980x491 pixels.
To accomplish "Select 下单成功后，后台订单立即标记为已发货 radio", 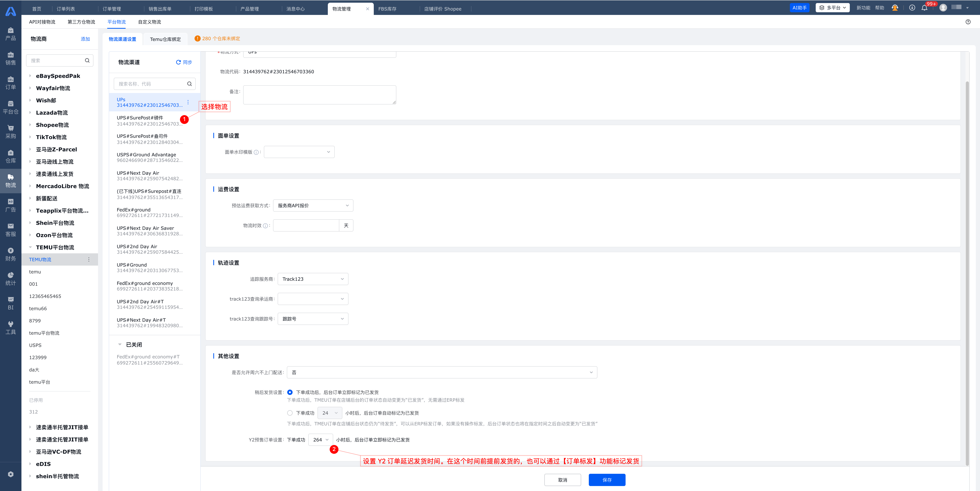I will 290,392.
